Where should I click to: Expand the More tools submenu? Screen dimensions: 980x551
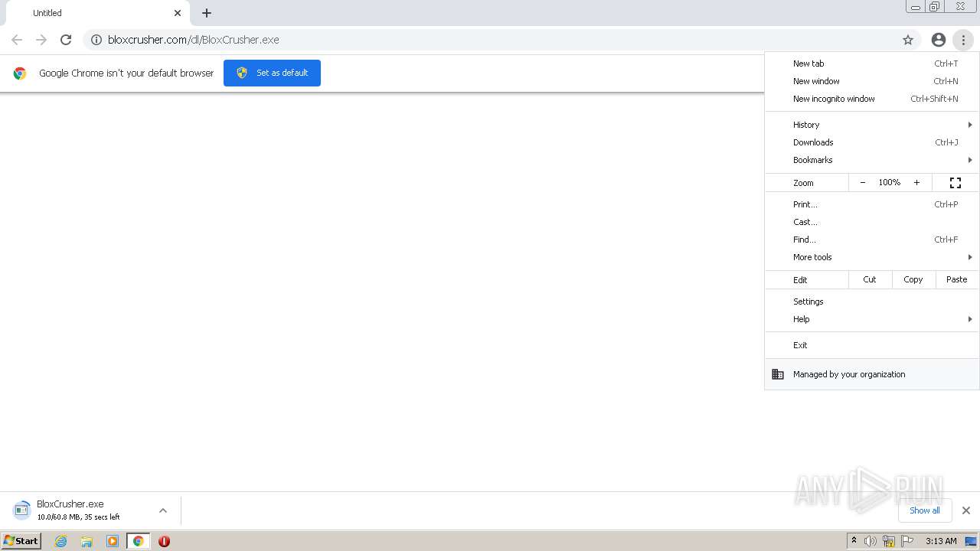872,257
